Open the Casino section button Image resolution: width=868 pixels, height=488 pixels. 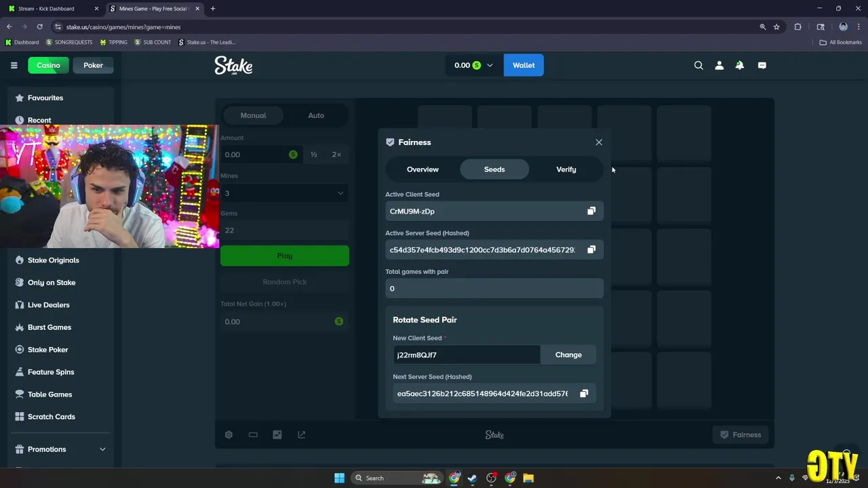coord(48,66)
